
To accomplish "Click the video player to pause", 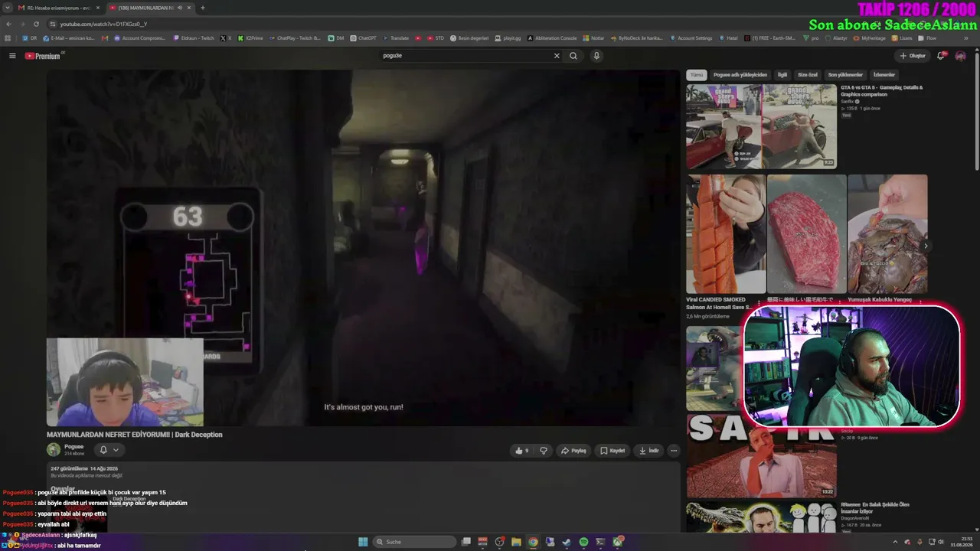I will tap(363, 248).
